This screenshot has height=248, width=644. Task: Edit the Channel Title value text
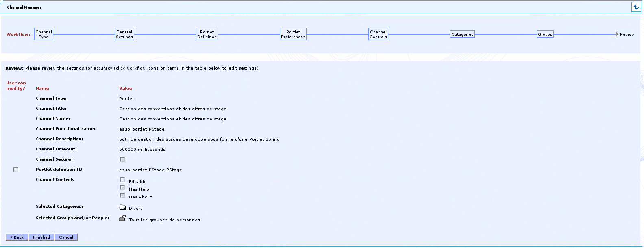[172, 109]
